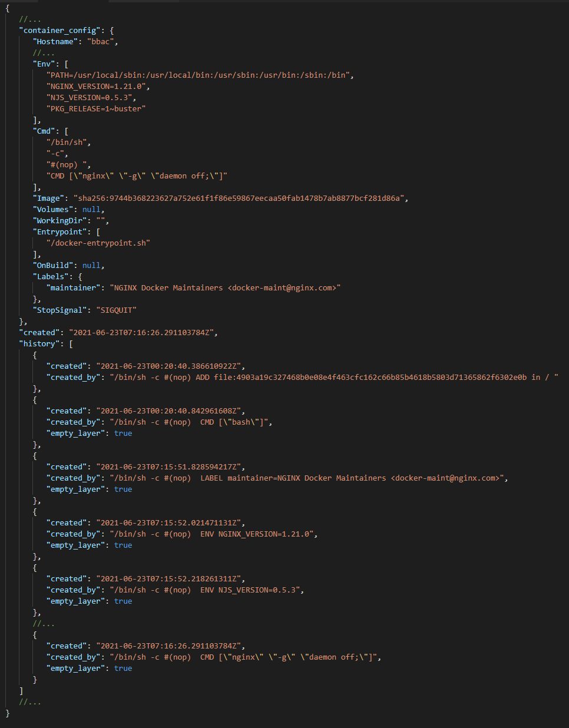Select the PKG_RELEASE=1~buster entry
Image resolution: width=569 pixels, height=728 pixels.
[95, 108]
